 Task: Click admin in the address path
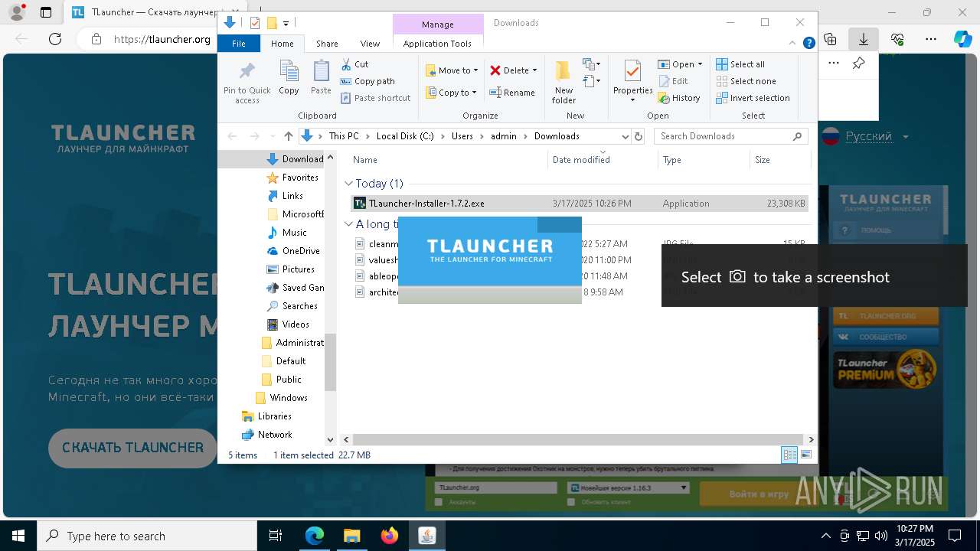point(504,136)
